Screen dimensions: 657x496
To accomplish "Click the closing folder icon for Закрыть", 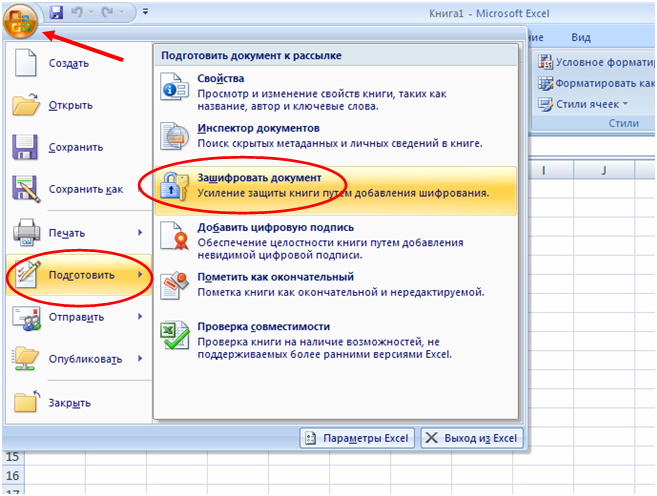I will pyautogui.click(x=26, y=401).
